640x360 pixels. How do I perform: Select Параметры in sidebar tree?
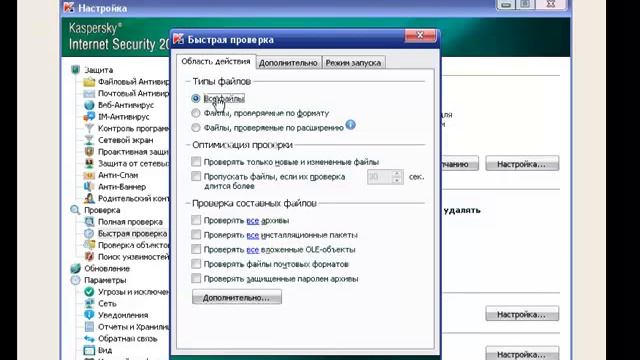pos(105,280)
